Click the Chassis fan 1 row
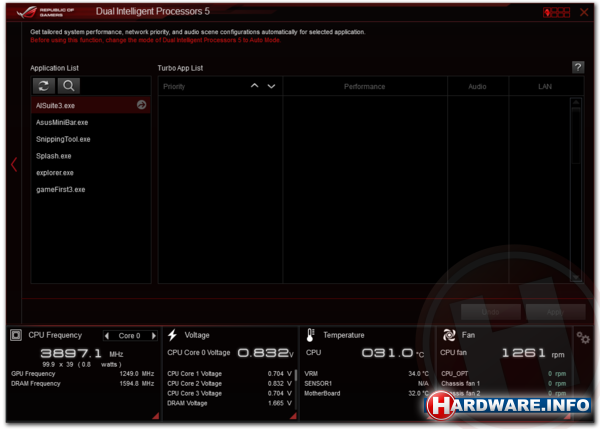Viewport: 600px width, 429px height. [504, 383]
